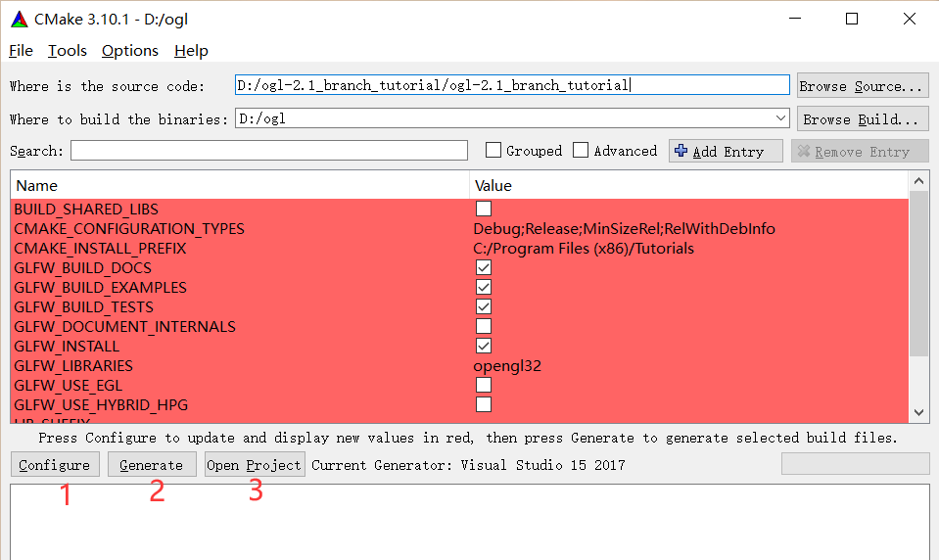Click inside the output log pane
Image resolution: width=939 pixels, height=560 pixels.
click(470, 522)
